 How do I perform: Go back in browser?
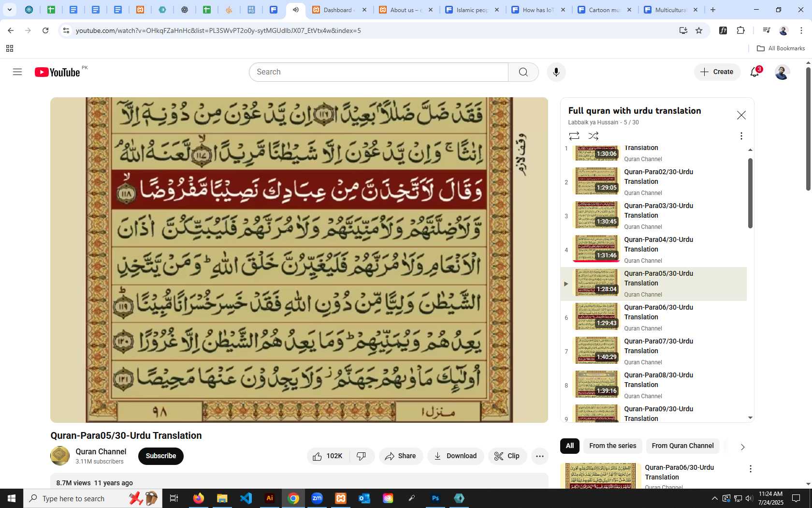coord(11,30)
